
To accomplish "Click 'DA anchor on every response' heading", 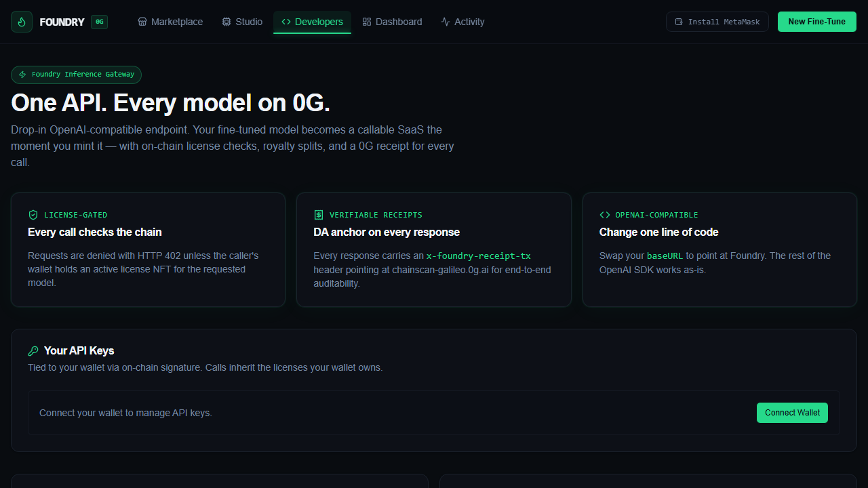I will [x=387, y=232].
